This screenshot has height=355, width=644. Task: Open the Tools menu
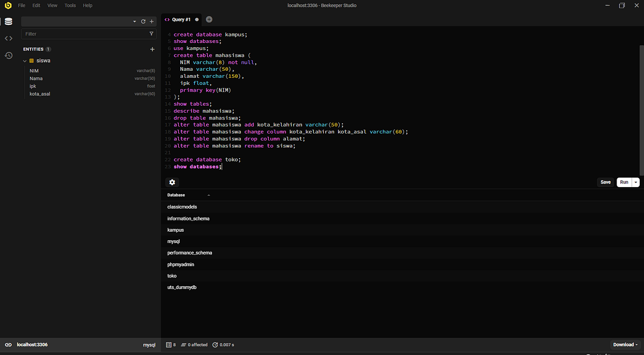(70, 5)
